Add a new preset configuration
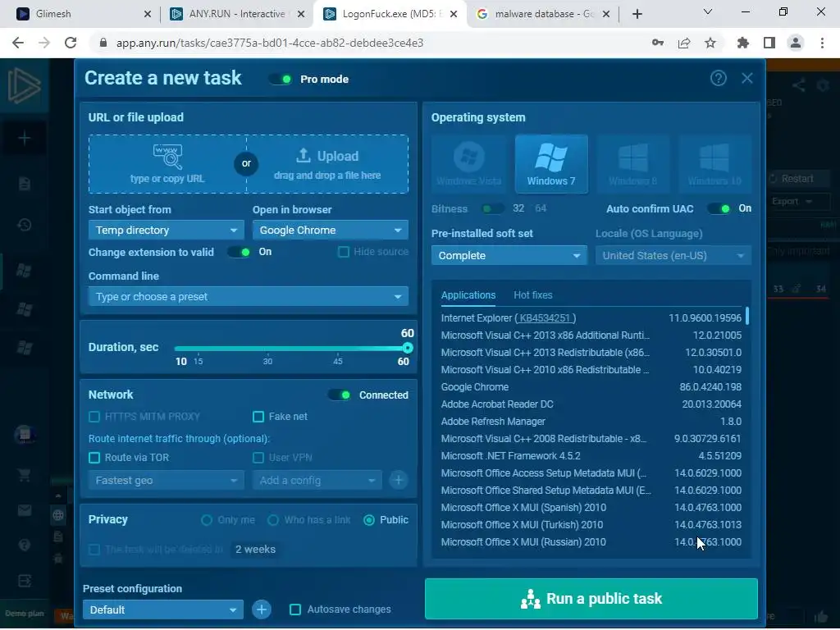Image resolution: width=840 pixels, height=630 pixels. click(262, 609)
